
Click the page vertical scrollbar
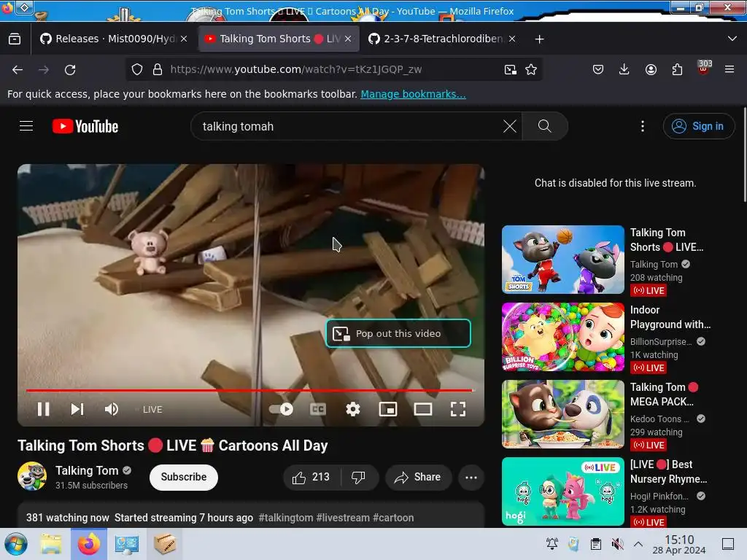(745, 155)
